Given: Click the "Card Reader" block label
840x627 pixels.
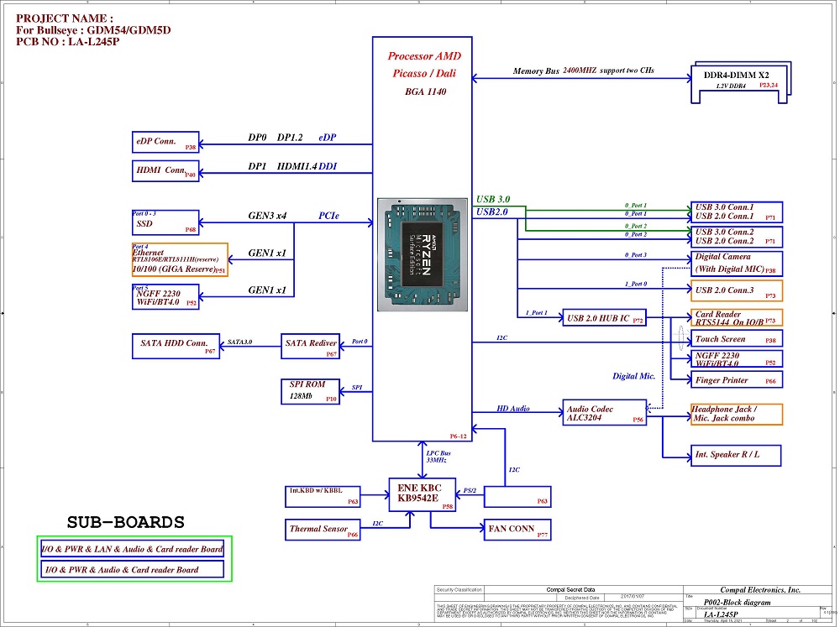Looking at the screenshot, I should point(718,314).
